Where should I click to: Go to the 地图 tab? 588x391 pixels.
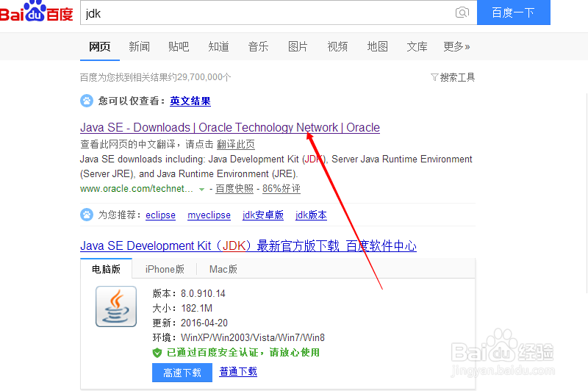coord(377,46)
